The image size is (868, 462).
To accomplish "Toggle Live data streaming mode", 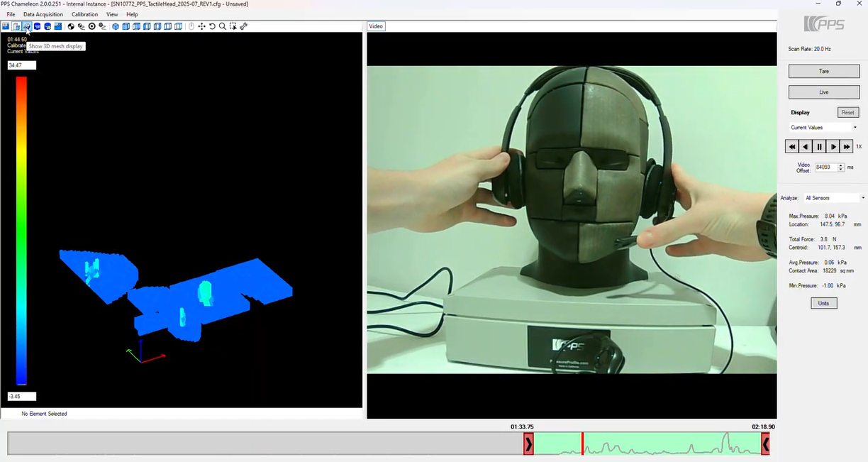I will click(x=823, y=92).
